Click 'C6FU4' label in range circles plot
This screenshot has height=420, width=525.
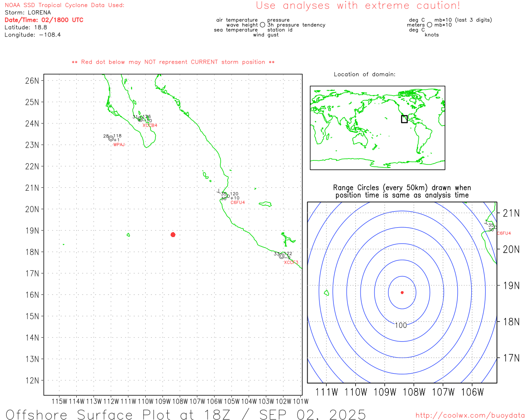[504, 233]
